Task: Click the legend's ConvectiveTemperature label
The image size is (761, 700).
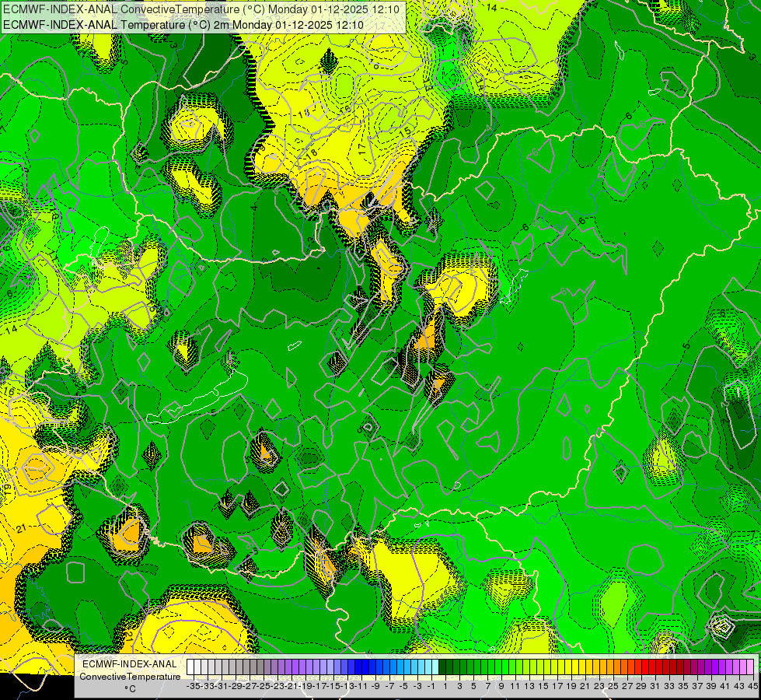Action: 130,677
